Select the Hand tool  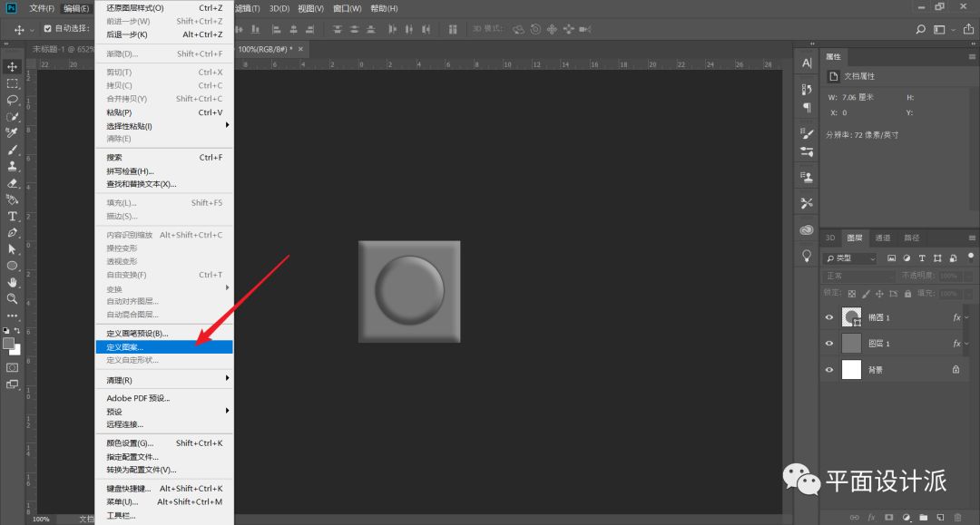13,282
